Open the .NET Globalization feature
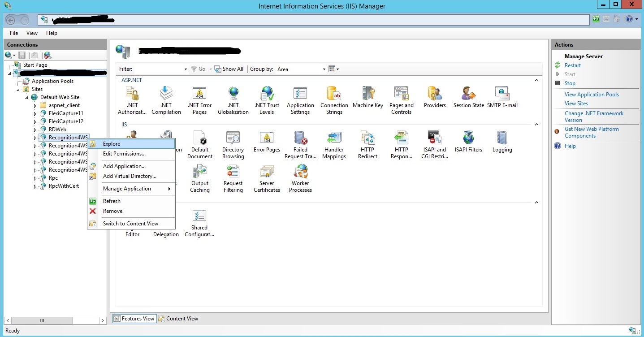The height and width of the screenshot is (337, 644). [233, 101]
